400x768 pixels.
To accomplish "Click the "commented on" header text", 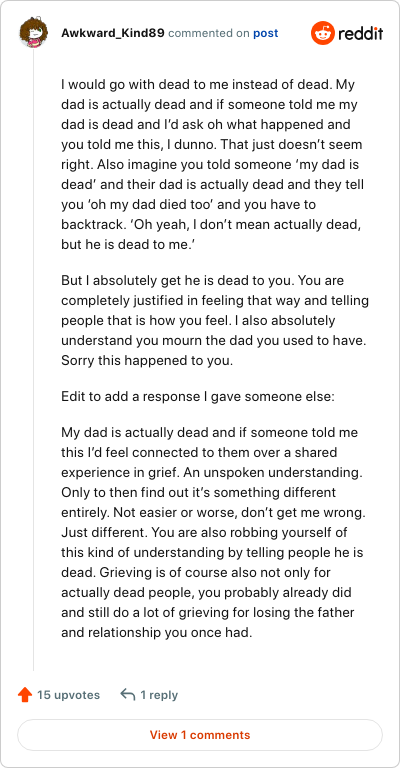I will (x=209, y=33).
